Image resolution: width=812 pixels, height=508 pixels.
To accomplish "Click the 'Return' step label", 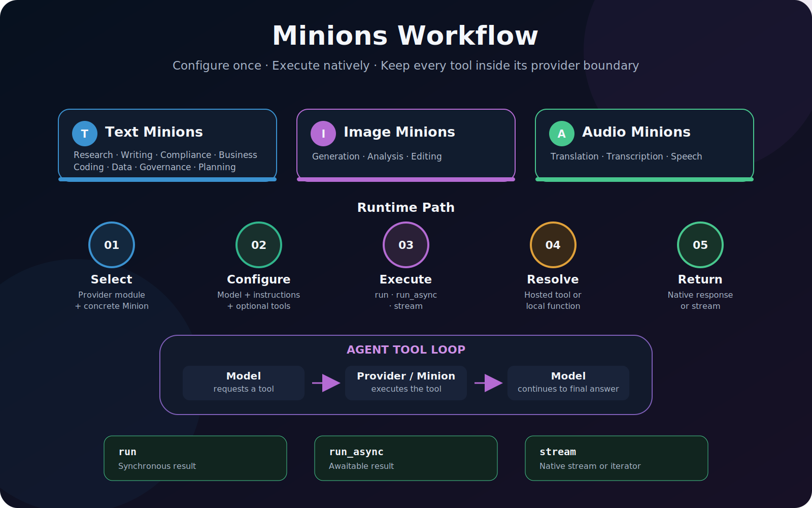I will pos(700,279).
